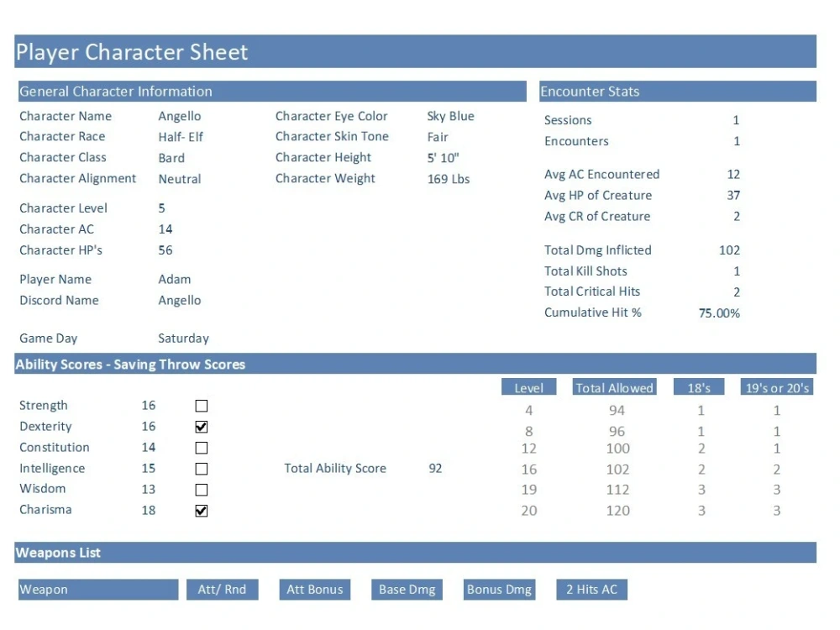Image resolution: width=840 pixels, height=630 pixels.
Task: Click Total Allowed value 120
Action: tap(617, 511)
